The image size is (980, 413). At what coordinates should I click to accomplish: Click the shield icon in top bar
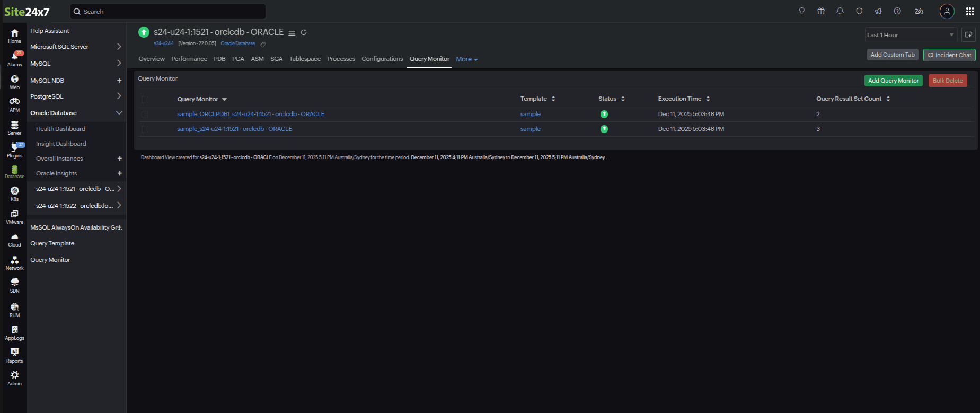859,11
